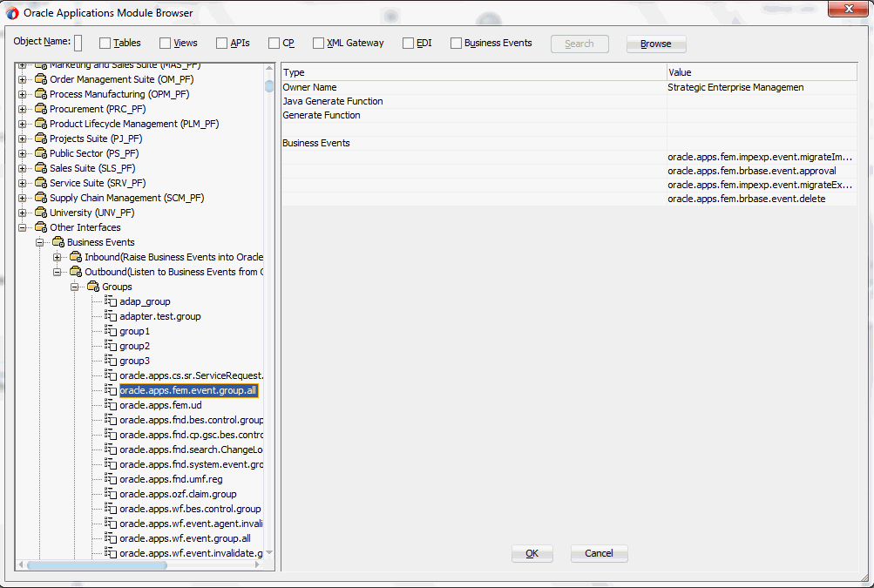874x588 pixels.
Task: Select the oracle.apps.wf.bes.control.group tree item
Action: tap(190, 509)
